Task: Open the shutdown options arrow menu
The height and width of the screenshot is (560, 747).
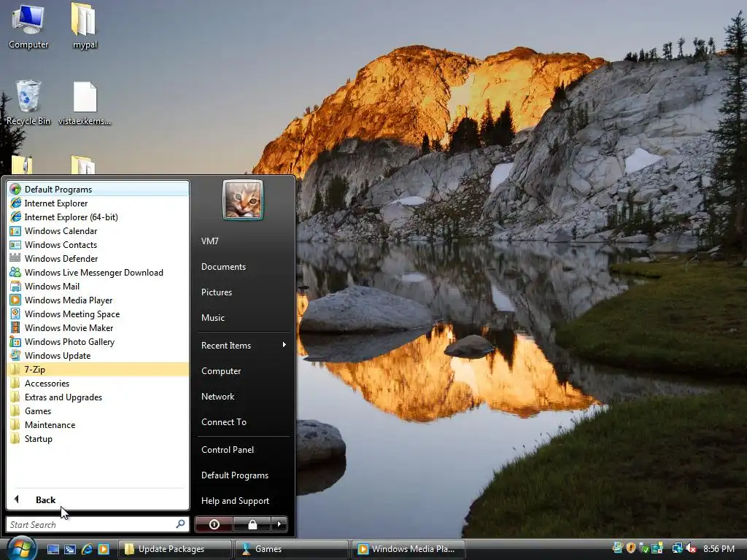Action: pyautogui.click(x=279, y=524)
